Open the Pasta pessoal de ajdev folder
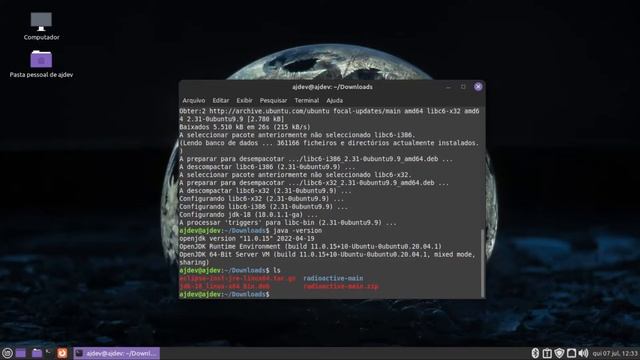 tap(41, 64)
